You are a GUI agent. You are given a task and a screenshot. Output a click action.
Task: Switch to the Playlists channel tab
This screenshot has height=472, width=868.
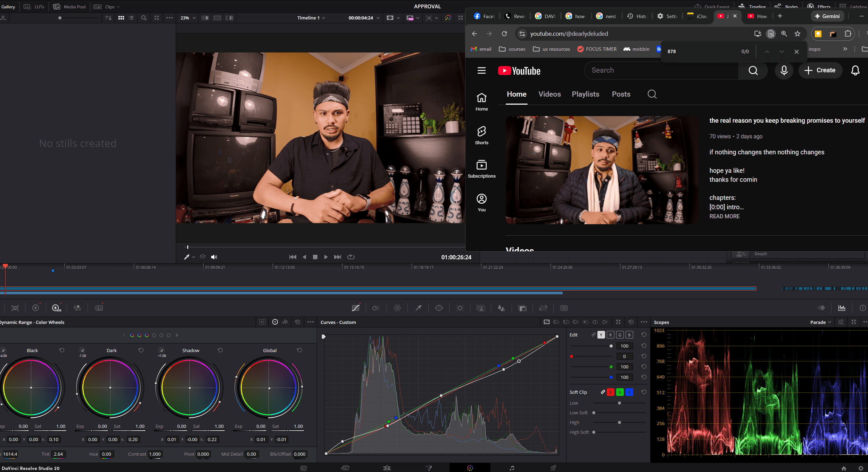point(585,94)
